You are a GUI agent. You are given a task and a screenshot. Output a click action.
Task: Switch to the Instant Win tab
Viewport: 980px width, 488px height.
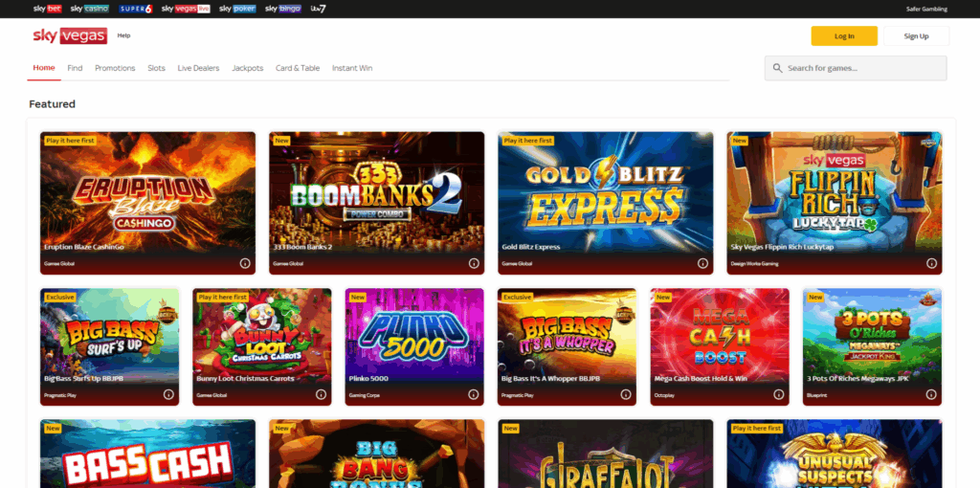click(x=352, y=68)
